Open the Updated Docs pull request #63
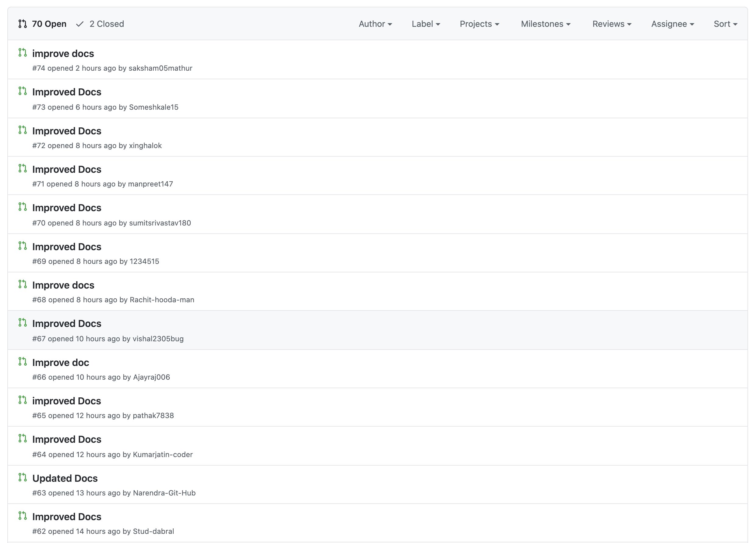 (65, 478)
